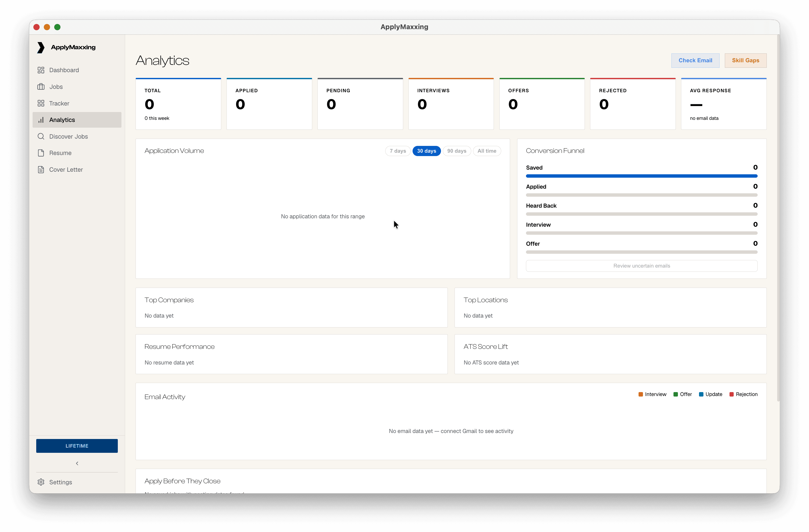Click the Offer funnel progress bar
809x532 pixels.
[641, 252]
